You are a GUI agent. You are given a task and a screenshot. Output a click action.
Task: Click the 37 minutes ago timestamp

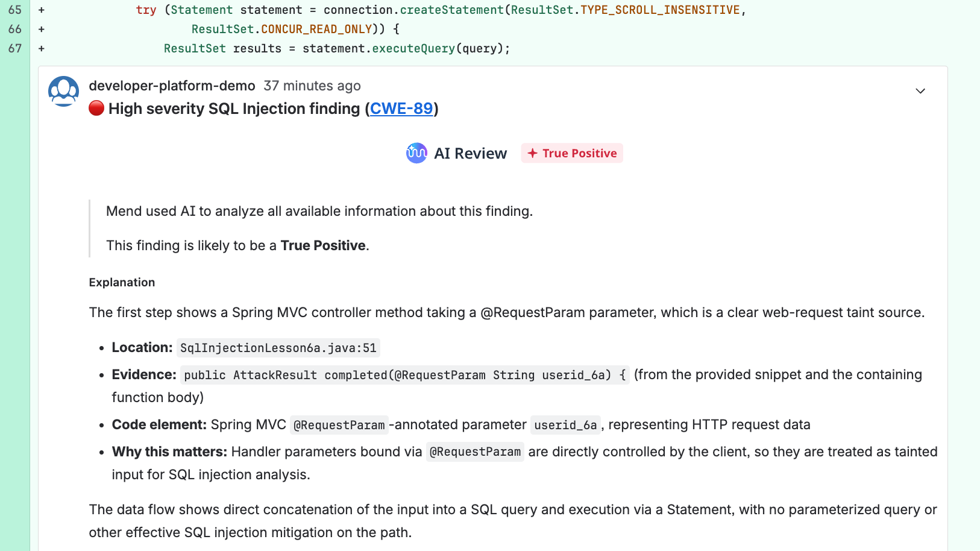[312, 86]
